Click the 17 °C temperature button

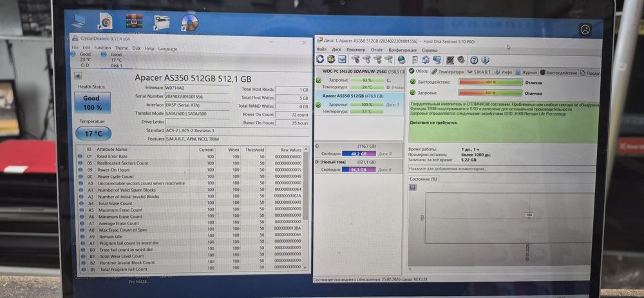pos(93,134)
